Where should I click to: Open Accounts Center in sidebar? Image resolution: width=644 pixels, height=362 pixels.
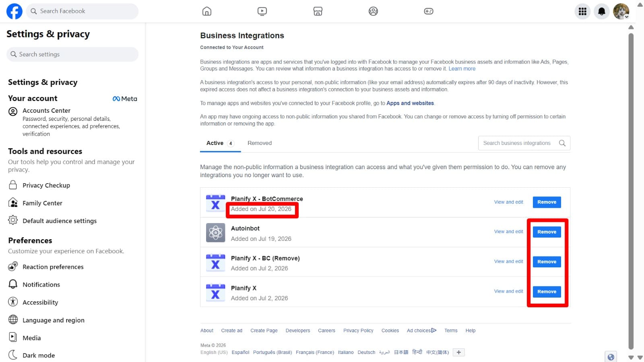coord(72,122)
